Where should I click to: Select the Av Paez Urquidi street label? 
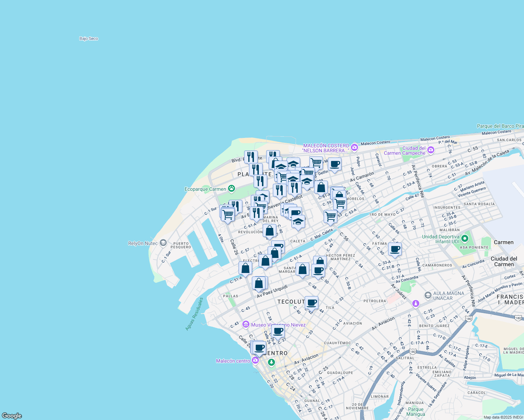point(272,291)
